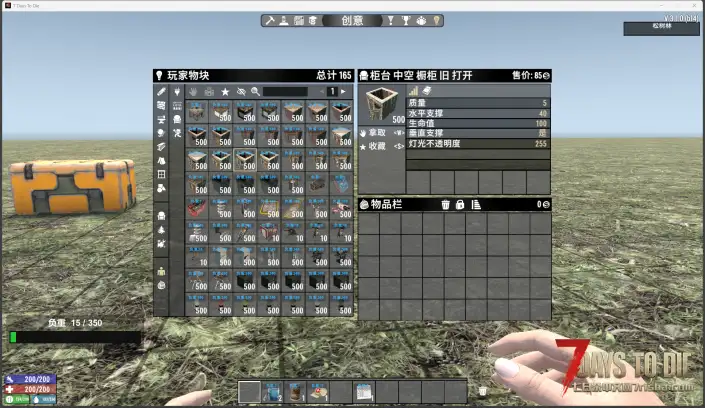Open the quests exclamation-mark tab
Screen dimensions: 705x408
(x=390, y=21)
